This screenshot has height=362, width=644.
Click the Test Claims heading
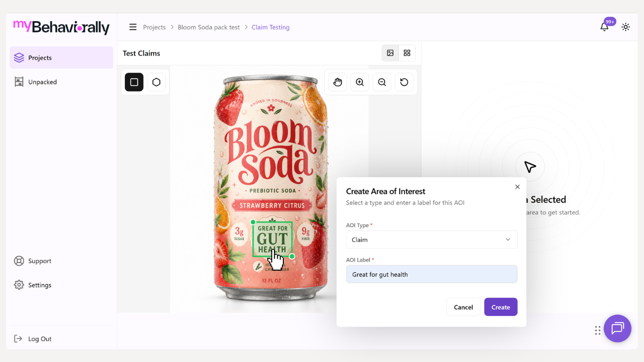141,53
